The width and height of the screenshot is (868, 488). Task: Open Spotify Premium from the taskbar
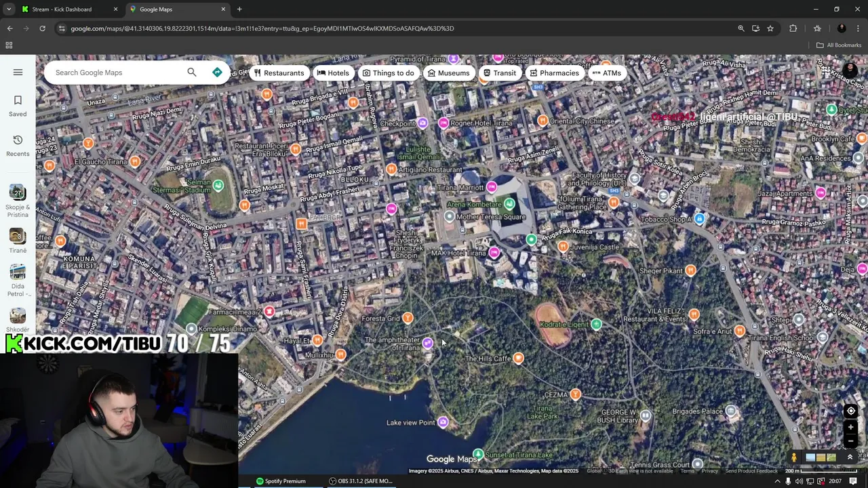pos(281,481)
